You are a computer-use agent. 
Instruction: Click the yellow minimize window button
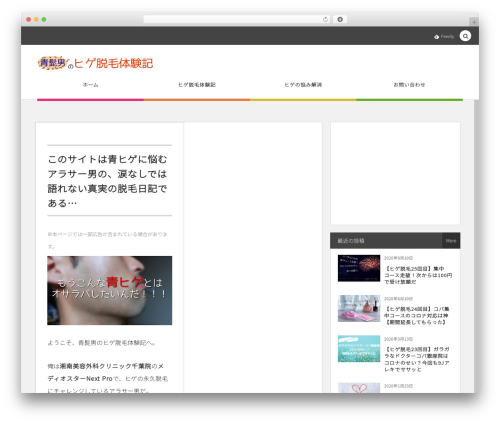click(x=36, y=19)
